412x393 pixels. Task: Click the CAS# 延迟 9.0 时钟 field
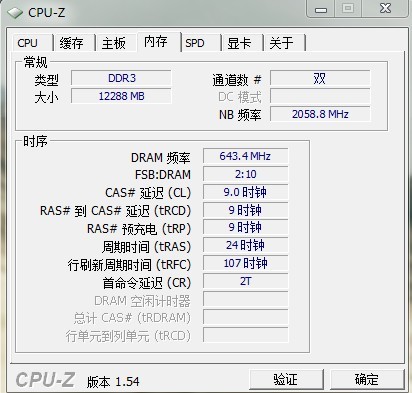245,192
